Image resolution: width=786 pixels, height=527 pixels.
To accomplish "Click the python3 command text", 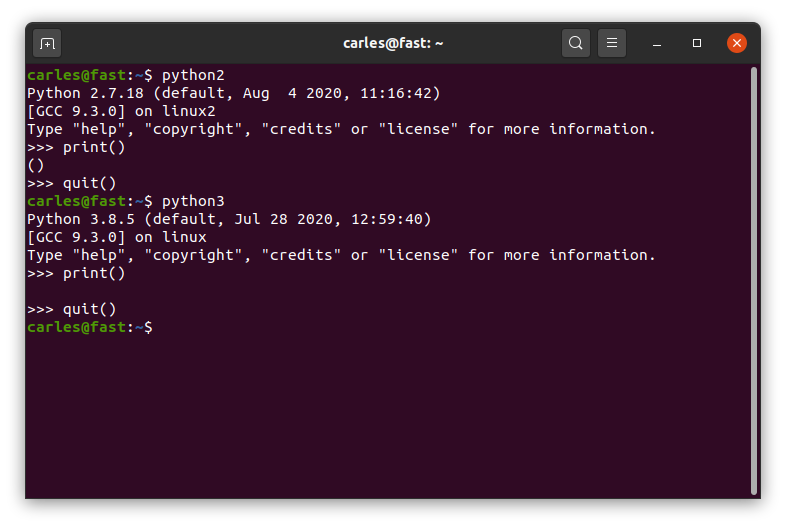I will coord(193,202).
